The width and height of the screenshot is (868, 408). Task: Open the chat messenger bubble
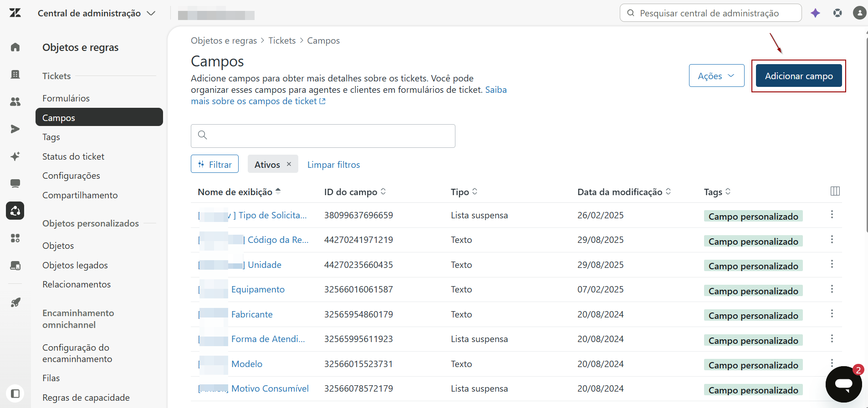point(843,384)
